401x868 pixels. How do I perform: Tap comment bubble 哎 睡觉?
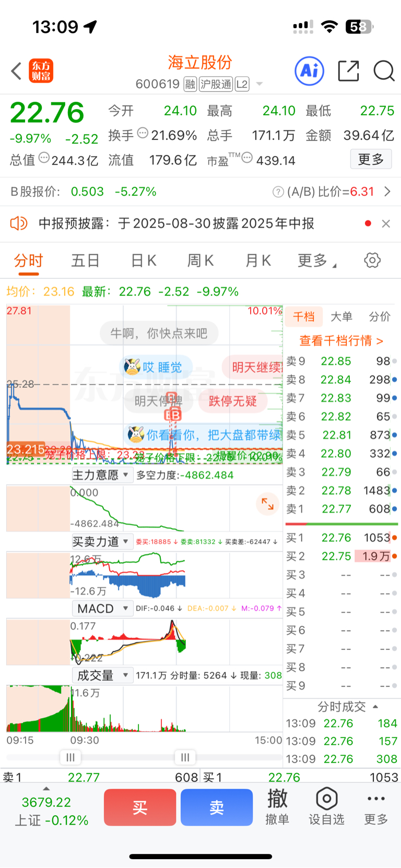(156, 367)
